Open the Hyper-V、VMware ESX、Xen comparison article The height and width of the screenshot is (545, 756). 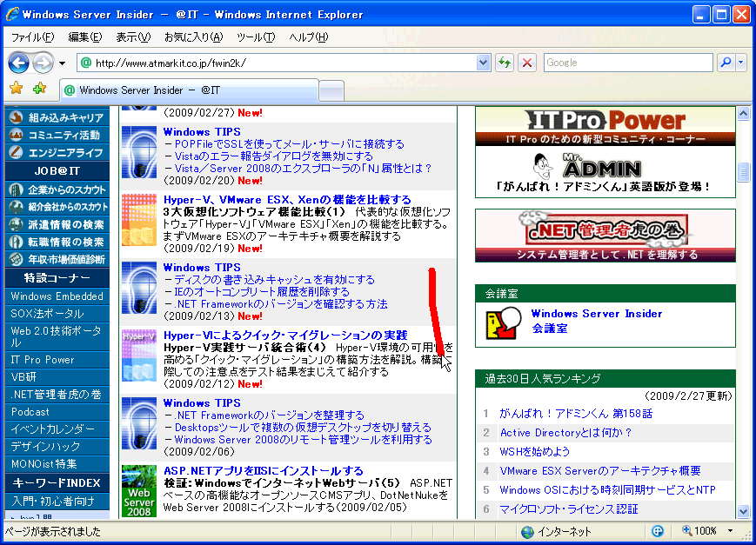tap(287, 200)
